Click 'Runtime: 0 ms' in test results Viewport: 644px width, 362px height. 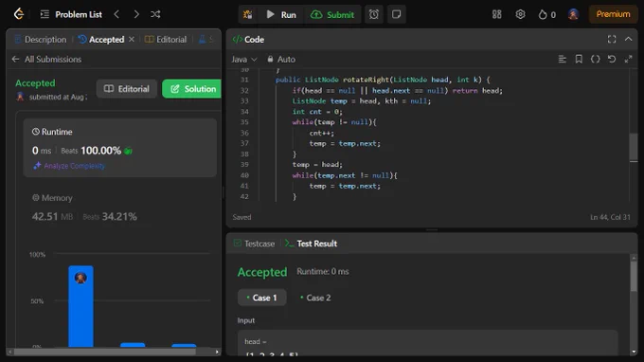(x=322, y=272)
